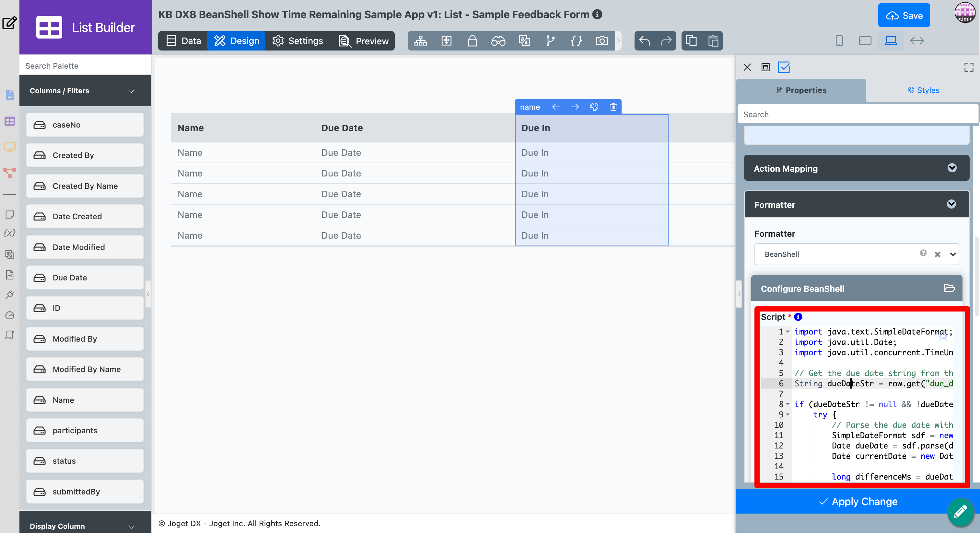The width and height of the screenshot is (980, 533).
Task: Close the properties panel
Action: click(747, 67)
